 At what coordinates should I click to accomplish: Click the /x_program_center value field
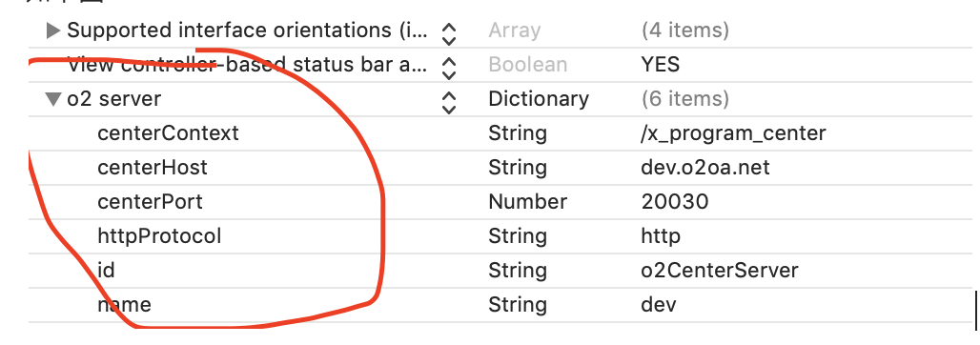click(x=734, y=133)
